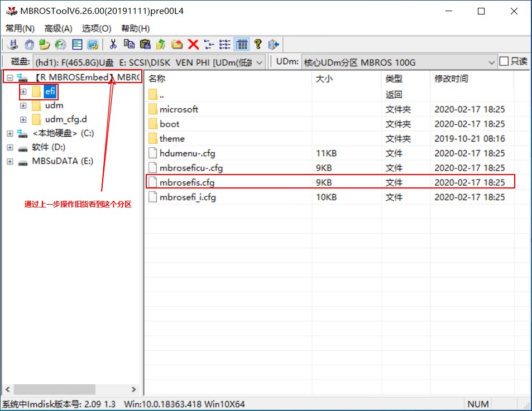Expand the 本地硬盘 (C:) drive node
The width and height of the screenshot is (532, 411).
tap(10, 133)
